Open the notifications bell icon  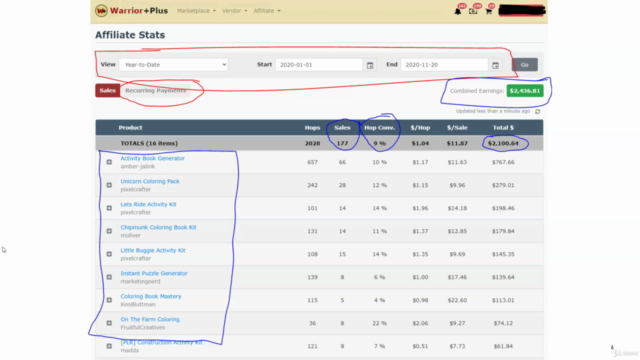tap(458, 11)
